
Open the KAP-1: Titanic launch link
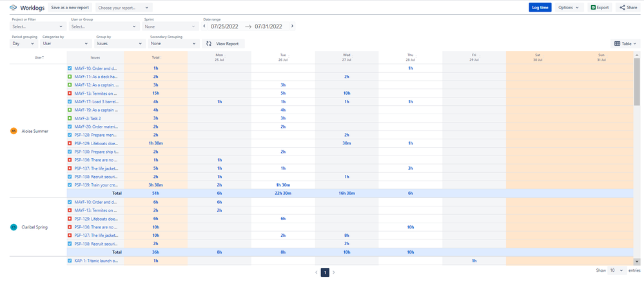(x=96, y=261)
